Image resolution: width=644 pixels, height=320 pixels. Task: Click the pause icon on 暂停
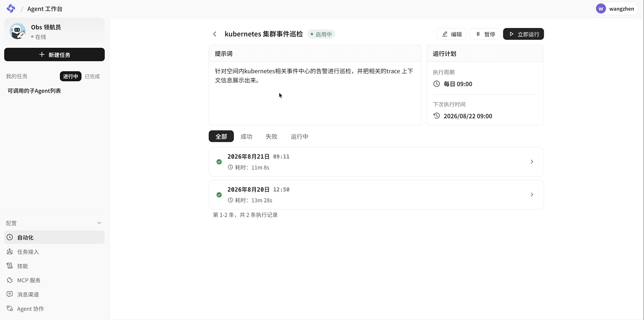click(478, 34)
